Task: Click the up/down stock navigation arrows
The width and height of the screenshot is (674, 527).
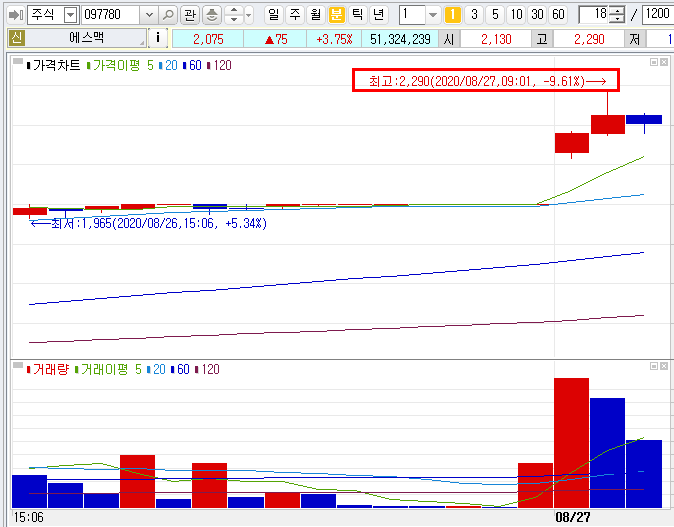Action: pyautogui.click(x=234, y=15)
